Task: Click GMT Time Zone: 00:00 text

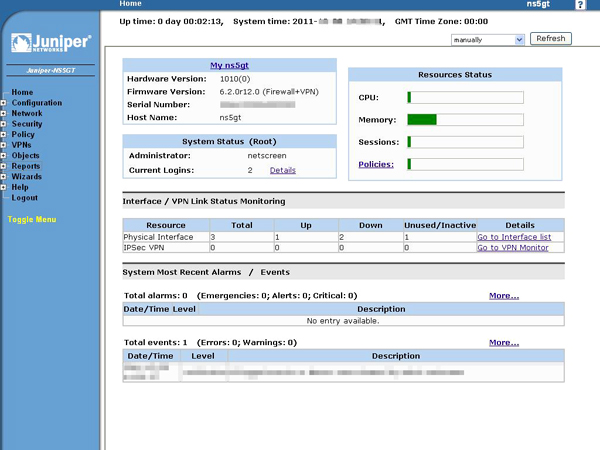Action: tap(441, 21)
